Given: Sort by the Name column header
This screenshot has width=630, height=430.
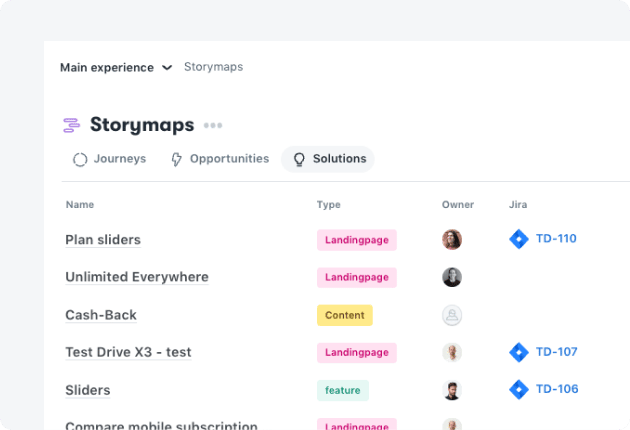Looking at the screenshot, I should (80, 205).
